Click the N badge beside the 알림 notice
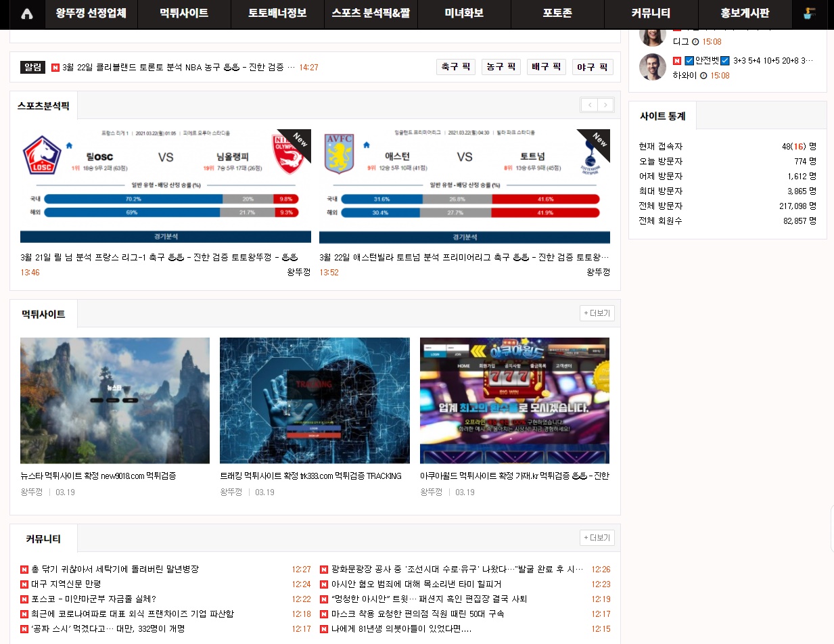 click(x=55, y=67)
